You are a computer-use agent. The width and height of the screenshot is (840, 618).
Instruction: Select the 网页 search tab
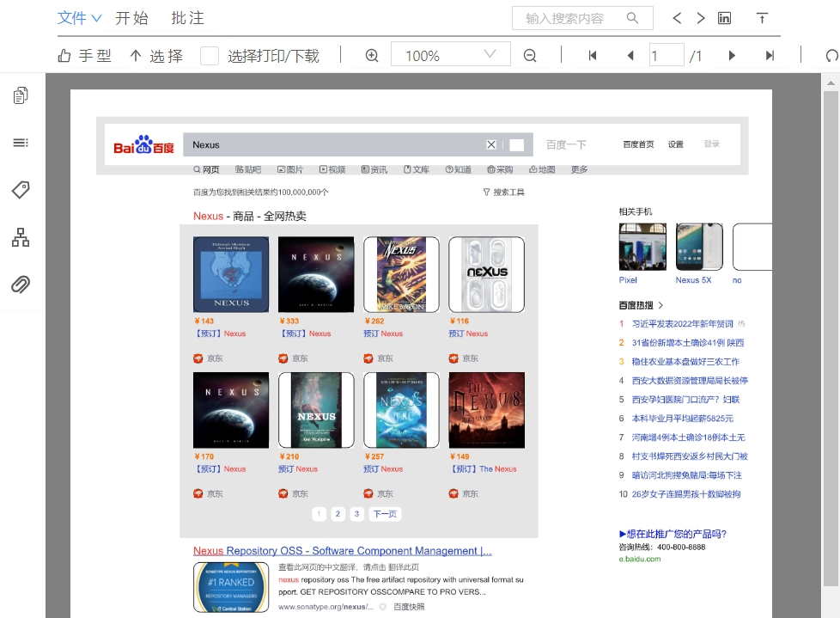click(206, 169)
